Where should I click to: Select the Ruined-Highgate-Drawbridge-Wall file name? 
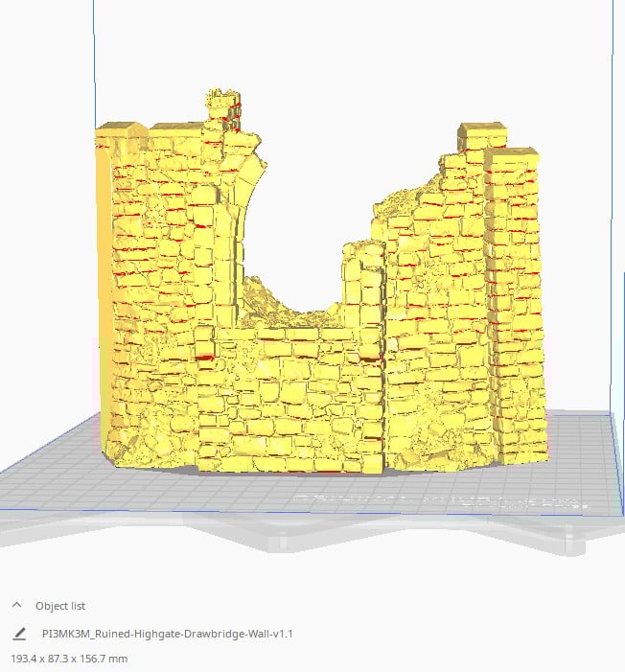[x=168, y=634]
